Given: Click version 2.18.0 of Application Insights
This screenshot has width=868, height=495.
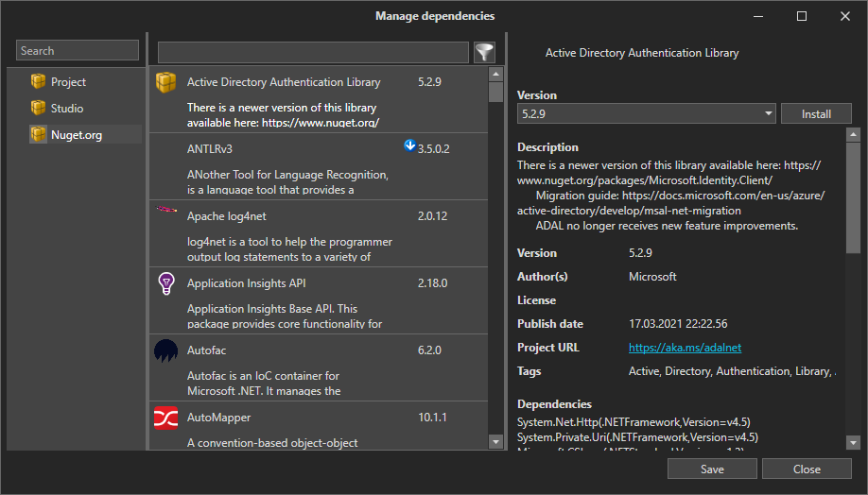Looking at the screenshot, I should [432, 282].
